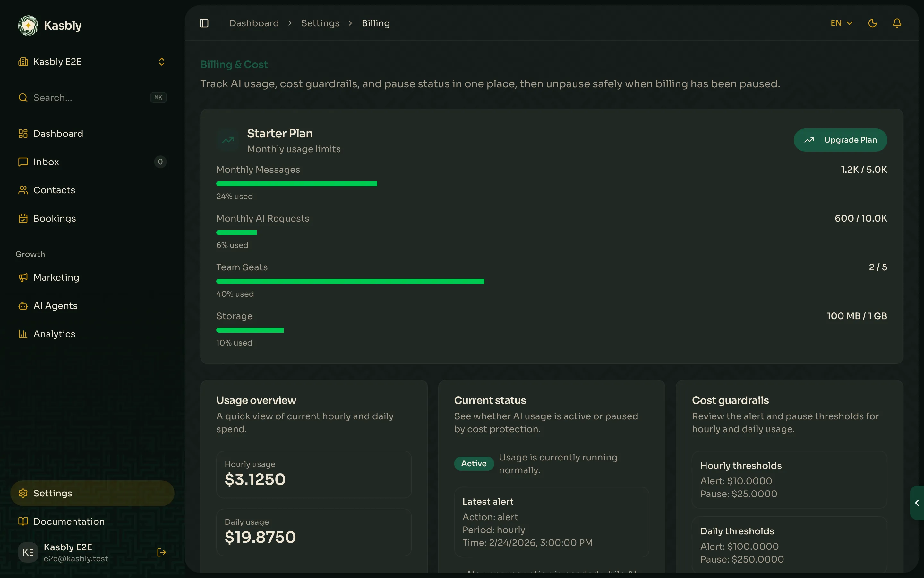Click the Active status badge
The height and width of the screenshot is (578, 924).
474,464
